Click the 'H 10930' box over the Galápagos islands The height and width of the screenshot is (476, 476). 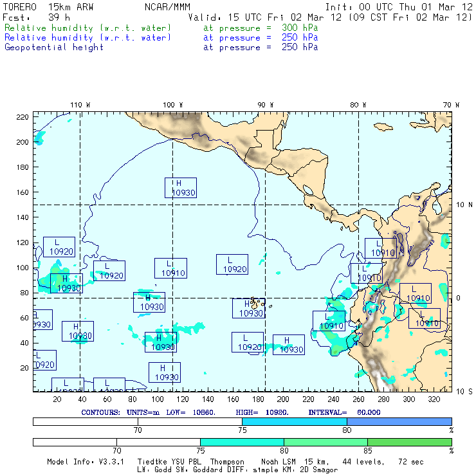pos(249,308)
